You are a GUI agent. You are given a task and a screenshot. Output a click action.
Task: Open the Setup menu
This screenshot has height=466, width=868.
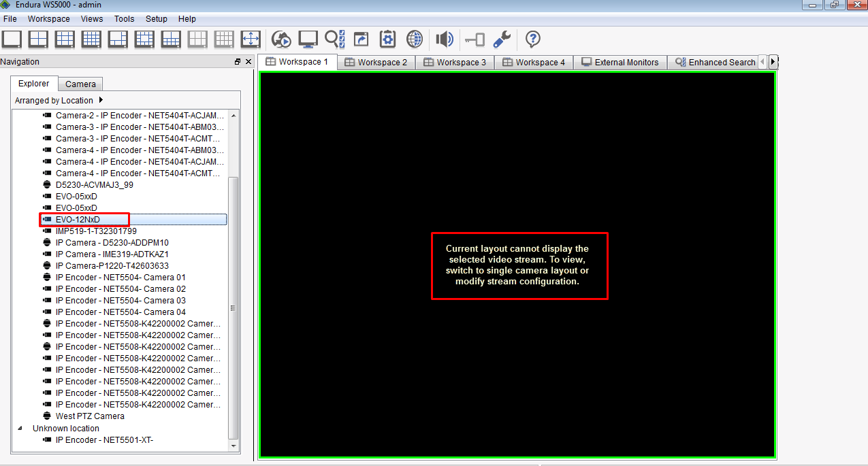156,18
